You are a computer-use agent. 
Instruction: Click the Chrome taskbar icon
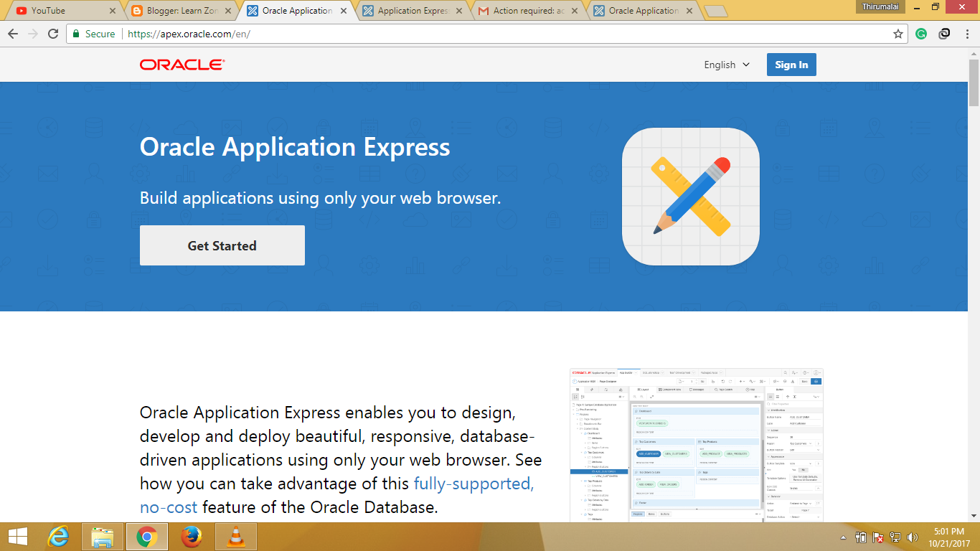point(147,537)
